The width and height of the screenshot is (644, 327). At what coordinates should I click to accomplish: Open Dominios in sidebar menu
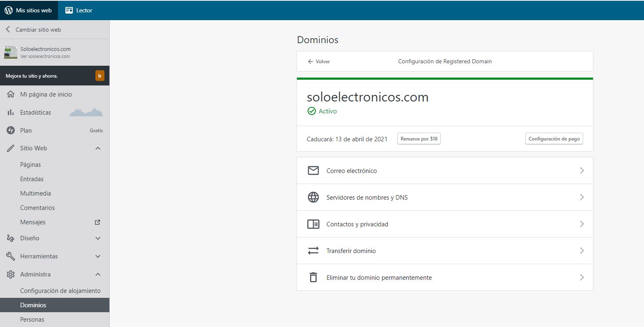(33, 305)
